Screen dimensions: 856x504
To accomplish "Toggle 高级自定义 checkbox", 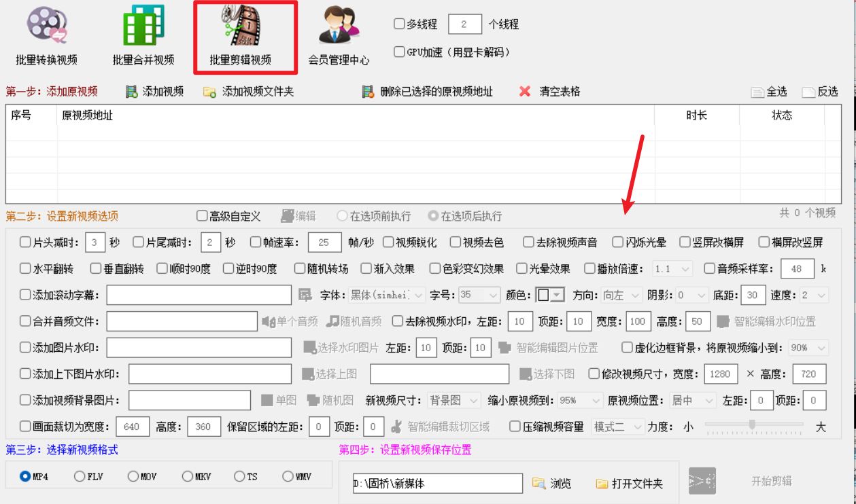I will (x=202, y=216).
